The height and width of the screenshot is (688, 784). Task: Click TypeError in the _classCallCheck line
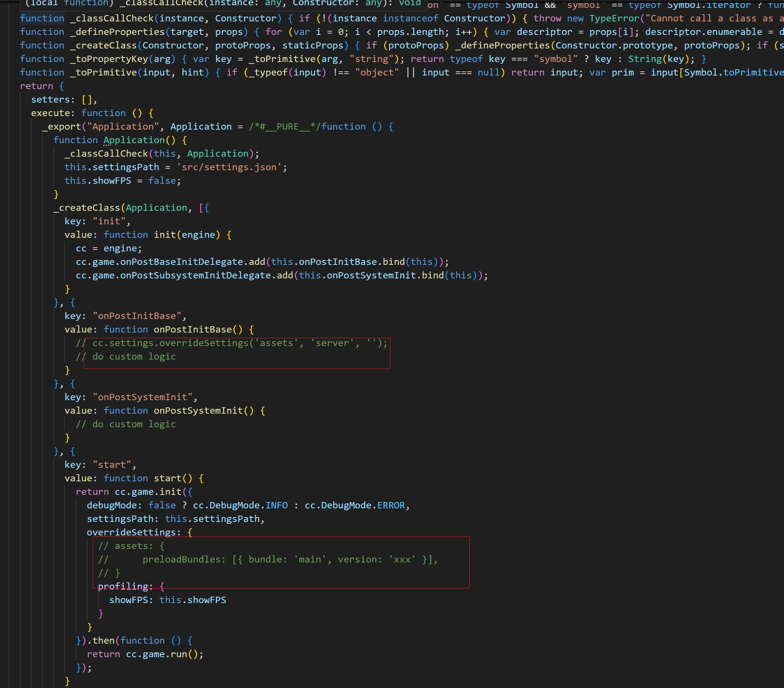coord(614,18)
